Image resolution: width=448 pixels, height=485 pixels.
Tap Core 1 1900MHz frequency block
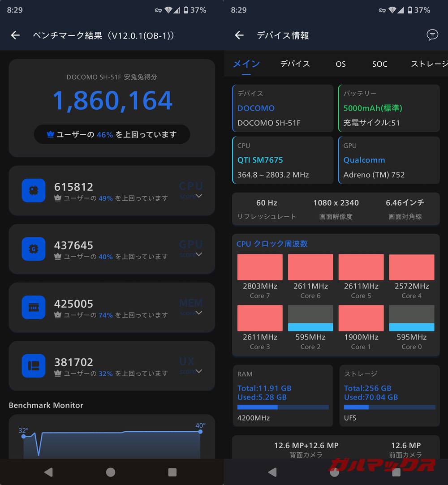[361, 318]
